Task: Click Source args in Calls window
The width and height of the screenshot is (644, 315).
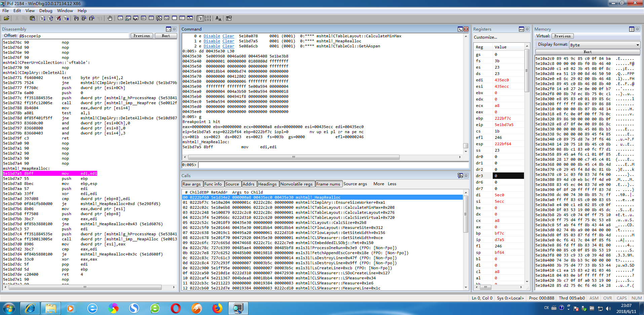Action: pyautogui.click(x=355, y=184)
